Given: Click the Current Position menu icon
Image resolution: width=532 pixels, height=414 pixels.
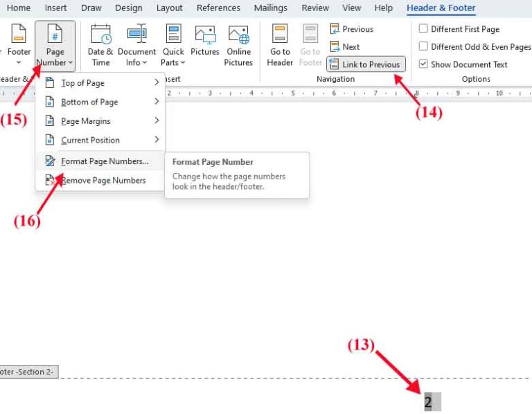Looking at the screenshot, I should pos(50,140).
